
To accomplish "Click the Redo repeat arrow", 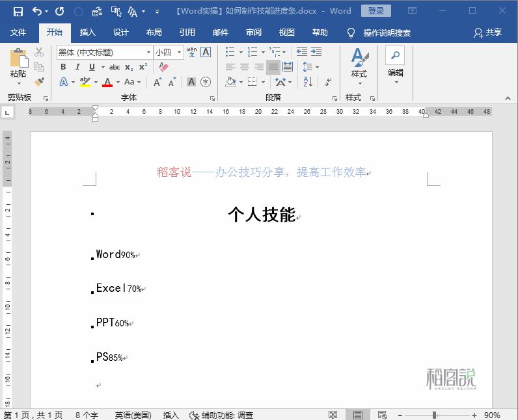I will tap(59, 12).
